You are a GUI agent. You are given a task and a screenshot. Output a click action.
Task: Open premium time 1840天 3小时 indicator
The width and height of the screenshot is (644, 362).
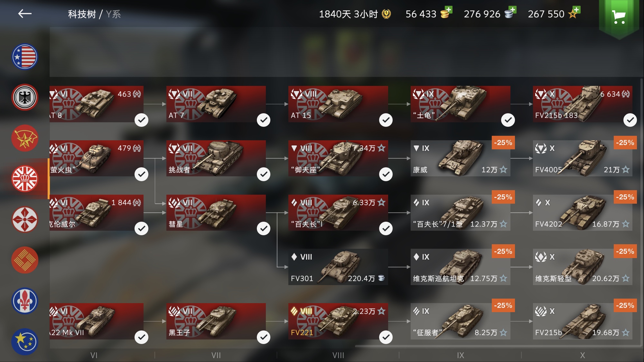(355, 14)
